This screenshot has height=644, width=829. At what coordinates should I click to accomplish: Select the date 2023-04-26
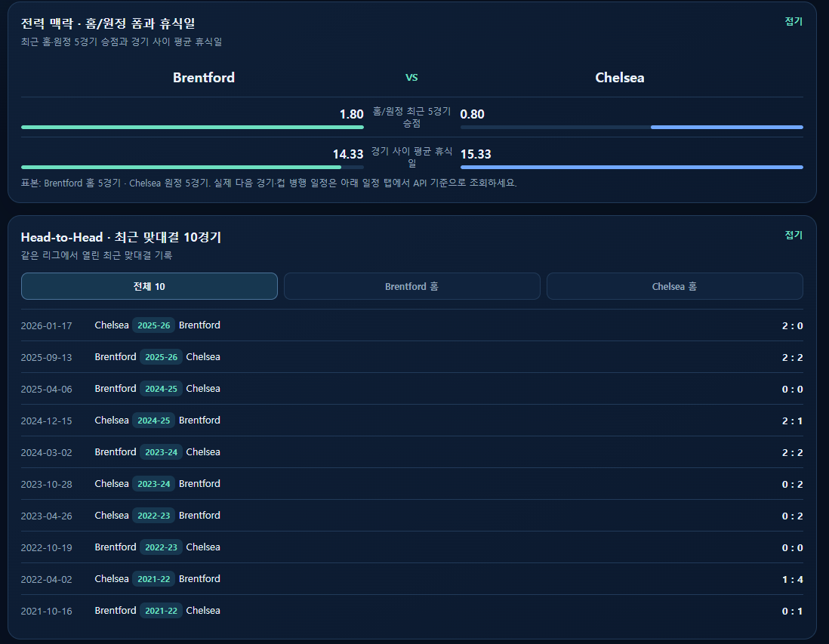(47, 516)
